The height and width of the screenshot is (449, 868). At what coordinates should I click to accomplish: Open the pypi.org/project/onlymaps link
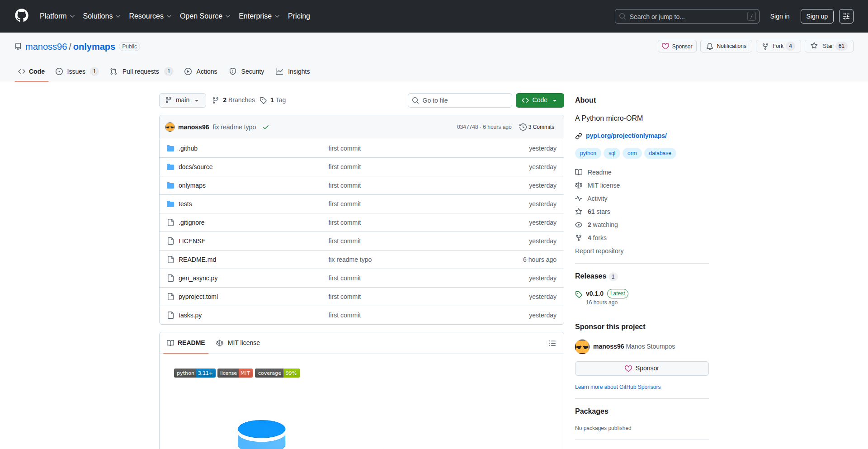(626, 136)
